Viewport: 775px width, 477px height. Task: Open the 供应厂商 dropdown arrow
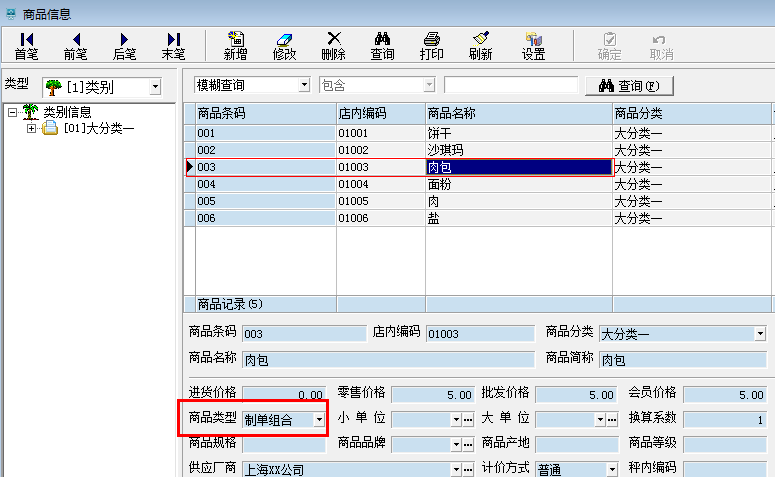pyautogui.click(x=456, y=469)
